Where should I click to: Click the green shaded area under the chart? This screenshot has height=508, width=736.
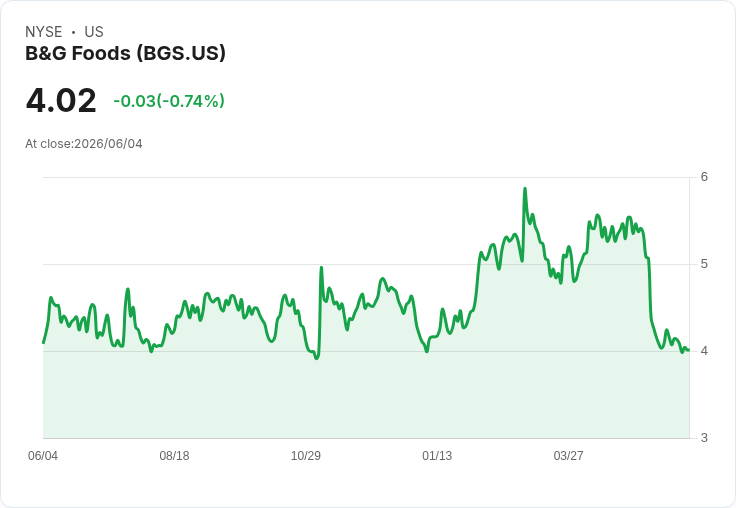click(x=366, y=394)
